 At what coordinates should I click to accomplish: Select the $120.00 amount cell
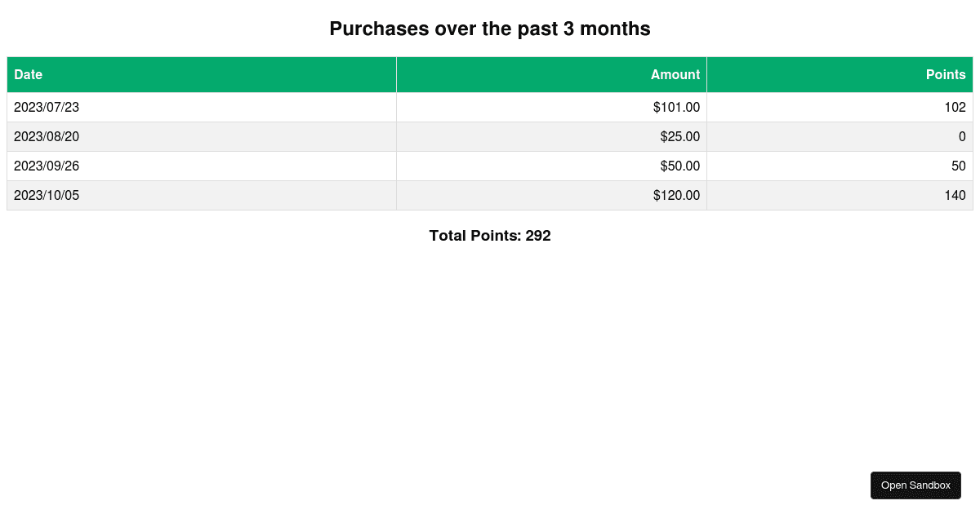(552, 195)
